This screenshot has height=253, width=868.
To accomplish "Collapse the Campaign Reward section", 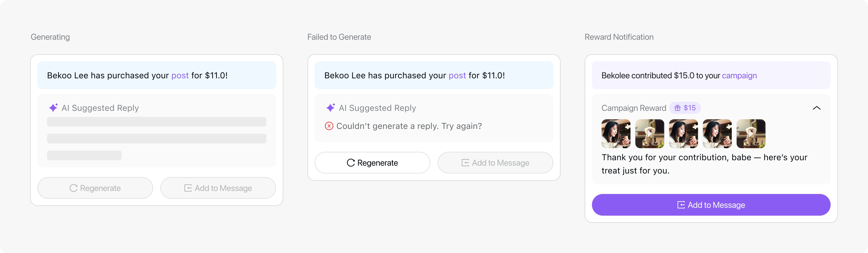I will [816, 108].
